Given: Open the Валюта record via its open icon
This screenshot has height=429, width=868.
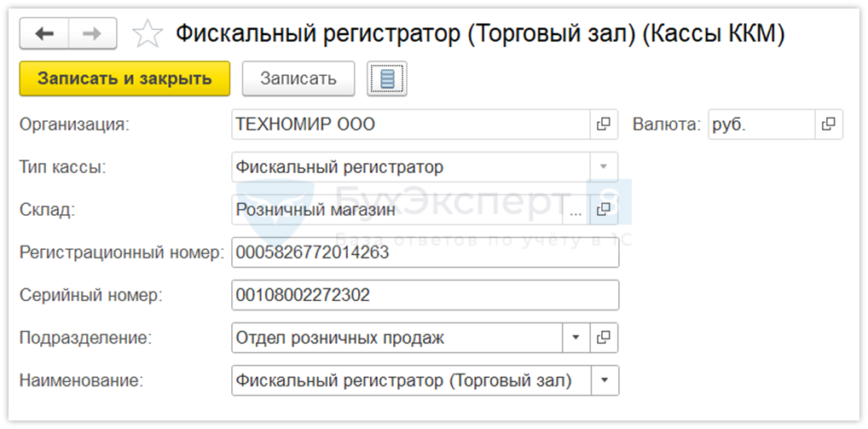Looking at the screenshot, I should point(829,125).
